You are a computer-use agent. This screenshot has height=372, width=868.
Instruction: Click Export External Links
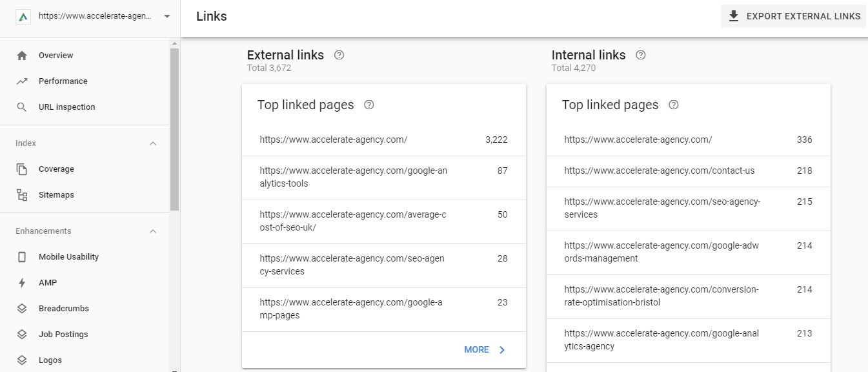click(793, 16)
